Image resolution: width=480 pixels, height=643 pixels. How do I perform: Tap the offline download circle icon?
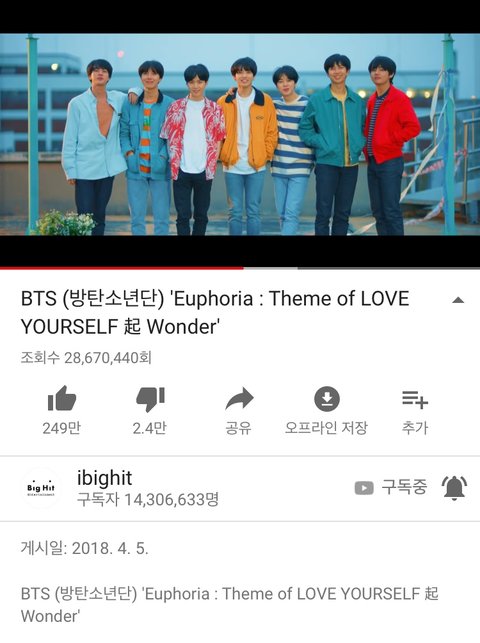click(x=327, y=399)
